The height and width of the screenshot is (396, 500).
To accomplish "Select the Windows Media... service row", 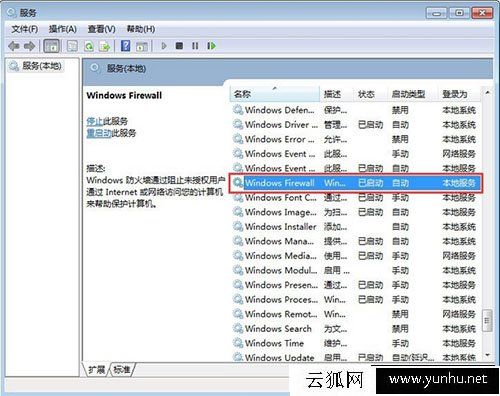I will 356,256.
